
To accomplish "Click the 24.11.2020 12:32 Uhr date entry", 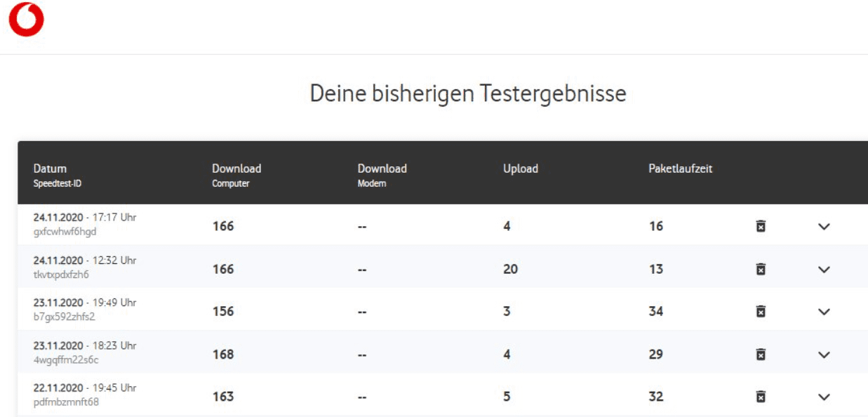I will coord(84,260).
